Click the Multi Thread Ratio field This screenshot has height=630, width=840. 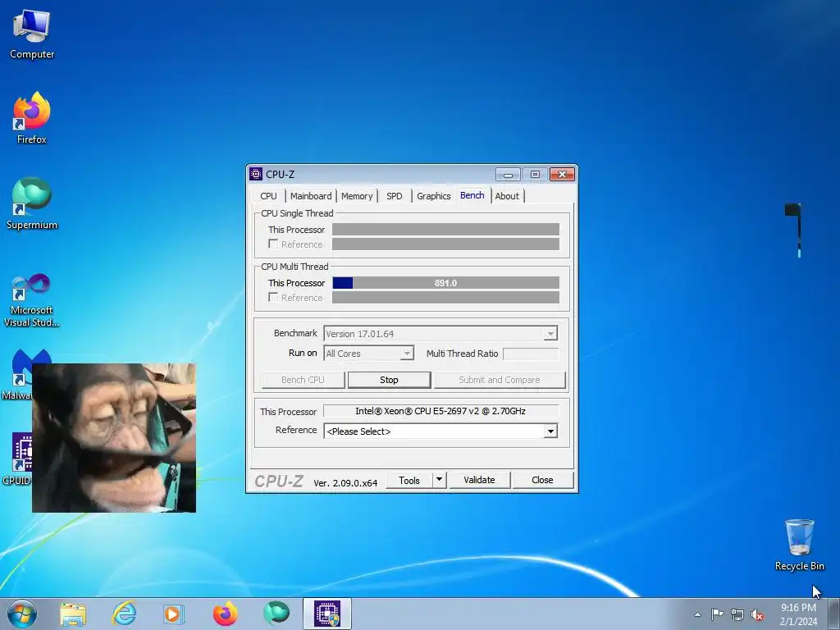point(531,354)
